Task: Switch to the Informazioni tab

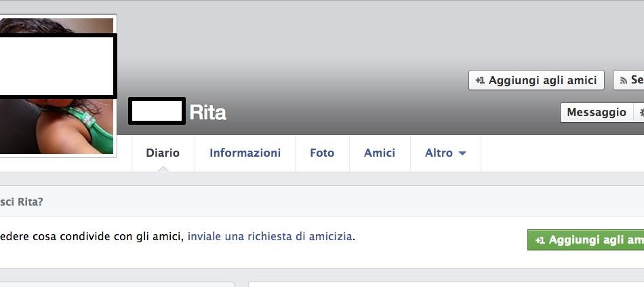Action: 245,153
